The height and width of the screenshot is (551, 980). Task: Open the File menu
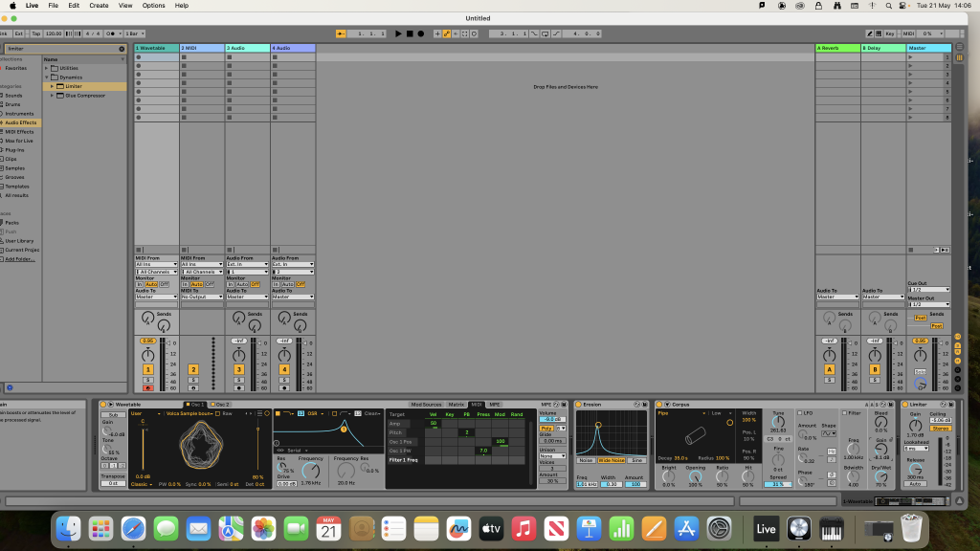(54, 6)
